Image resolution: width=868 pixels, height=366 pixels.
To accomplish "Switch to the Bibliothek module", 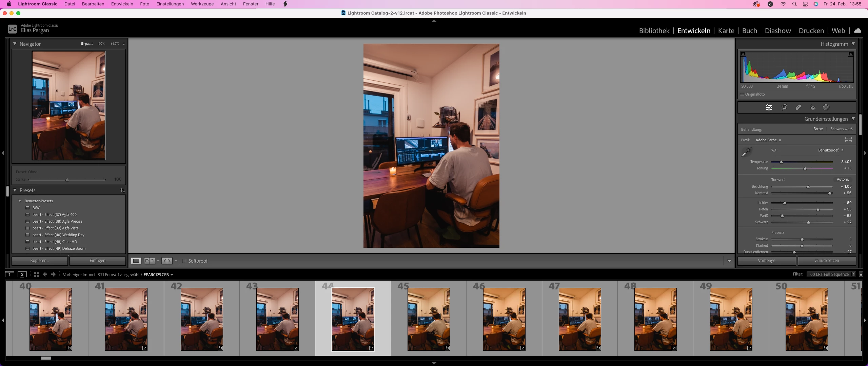I will coord(654,31).
